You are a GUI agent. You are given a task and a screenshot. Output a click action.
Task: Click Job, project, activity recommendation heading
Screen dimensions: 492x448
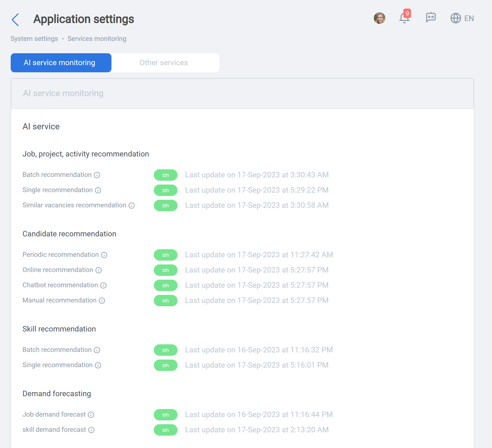(86, 154)
